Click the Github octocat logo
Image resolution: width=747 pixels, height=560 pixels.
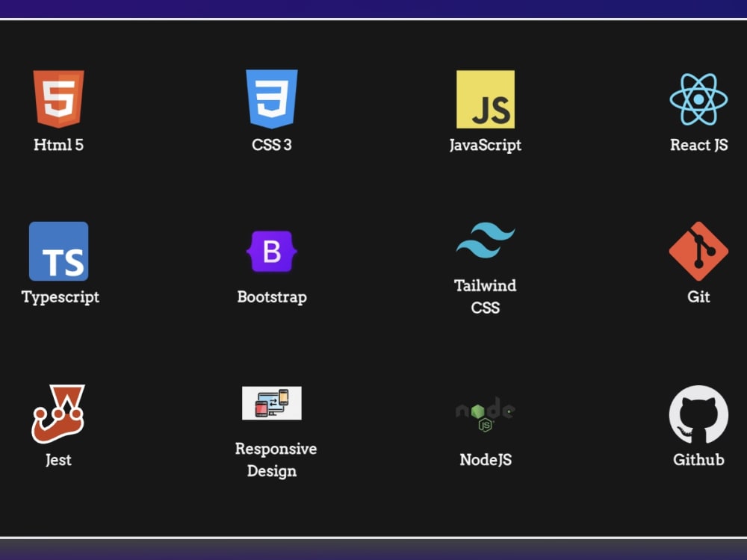pyautogui.click(x=698, y=414)
